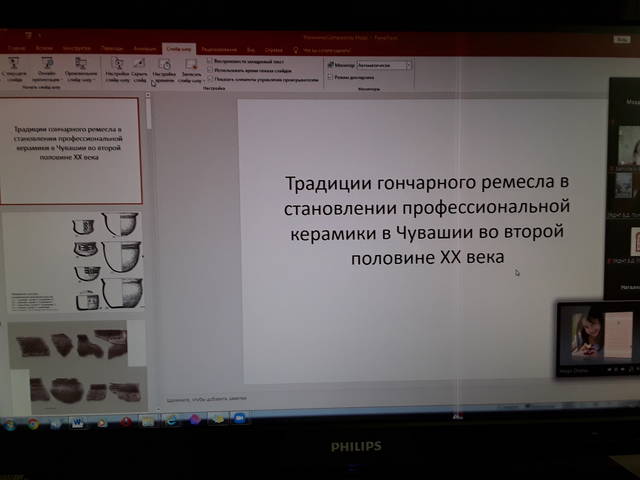Open slide show setup settings
Viewport: 640px width, 480px height.
(117, 70)
